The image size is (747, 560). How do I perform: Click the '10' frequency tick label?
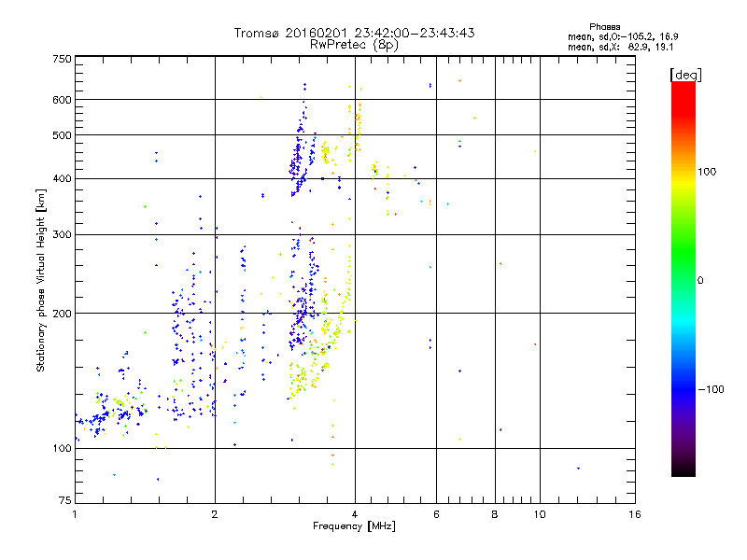coord(540,514)
